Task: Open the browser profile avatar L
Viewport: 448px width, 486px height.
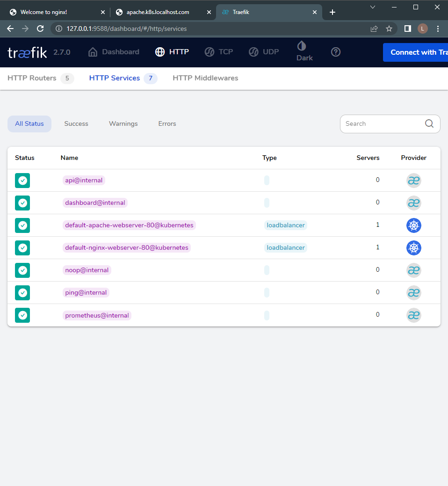Action: [423, 29]
